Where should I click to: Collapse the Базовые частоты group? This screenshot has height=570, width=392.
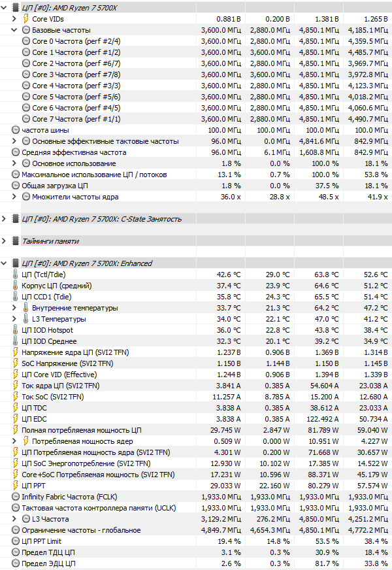tap(14, 30)
